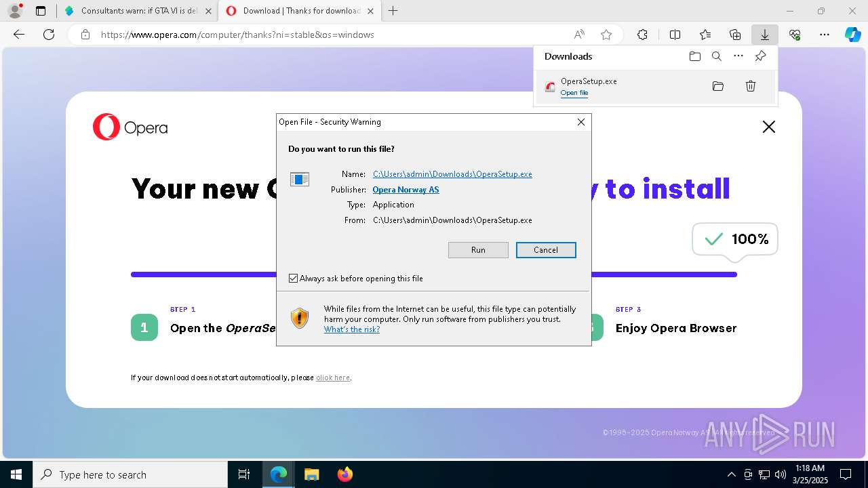Select the Edge icon on the taskbar
The image size is (868, 488).
(279, 474)
